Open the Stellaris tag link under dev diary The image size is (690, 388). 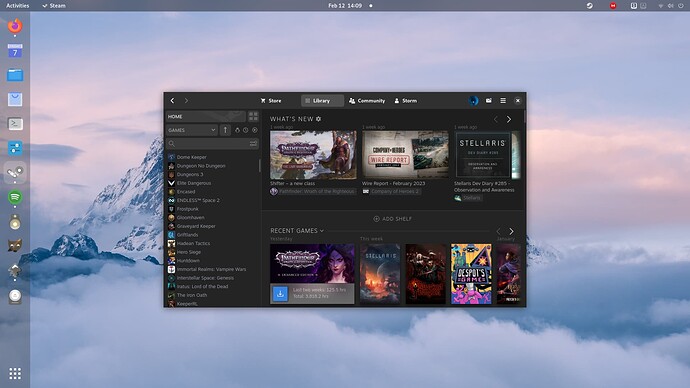point(471,198)
